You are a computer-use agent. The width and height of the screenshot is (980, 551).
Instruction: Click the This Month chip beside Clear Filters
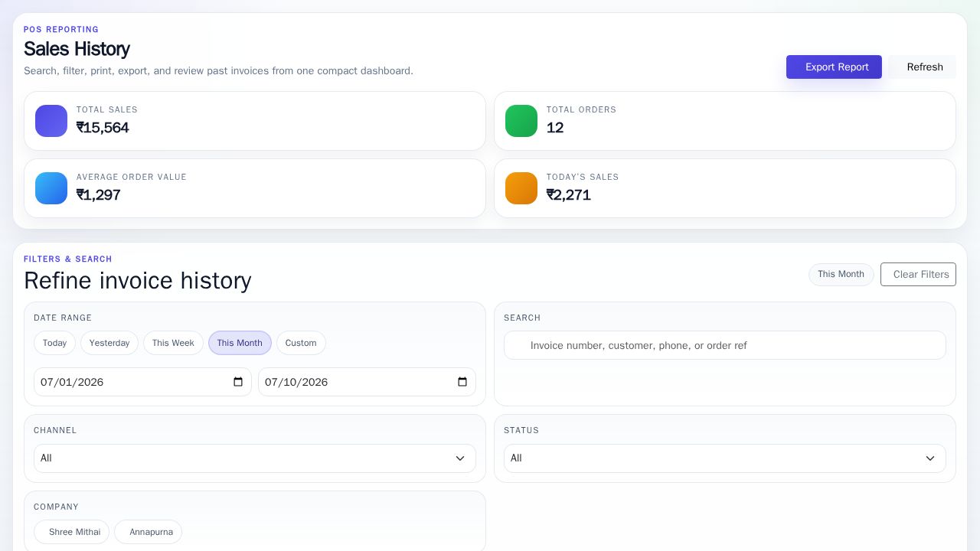[x=841, y=274]
